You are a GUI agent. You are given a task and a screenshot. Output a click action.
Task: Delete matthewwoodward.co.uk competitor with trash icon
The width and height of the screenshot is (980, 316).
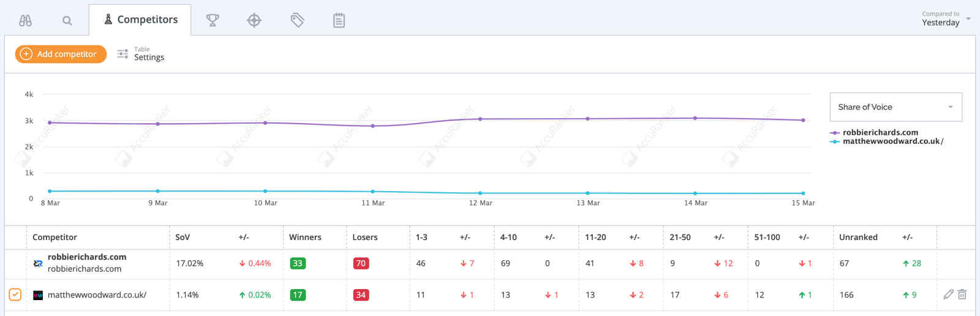click(962, 295)
